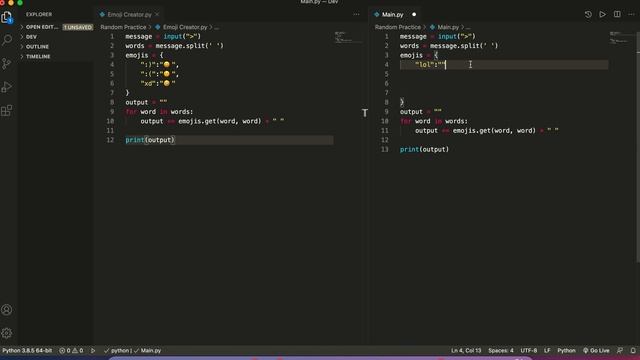Click the for word in words line in Main.py
The height and width of the screenshot is (360, 640).
433,121
